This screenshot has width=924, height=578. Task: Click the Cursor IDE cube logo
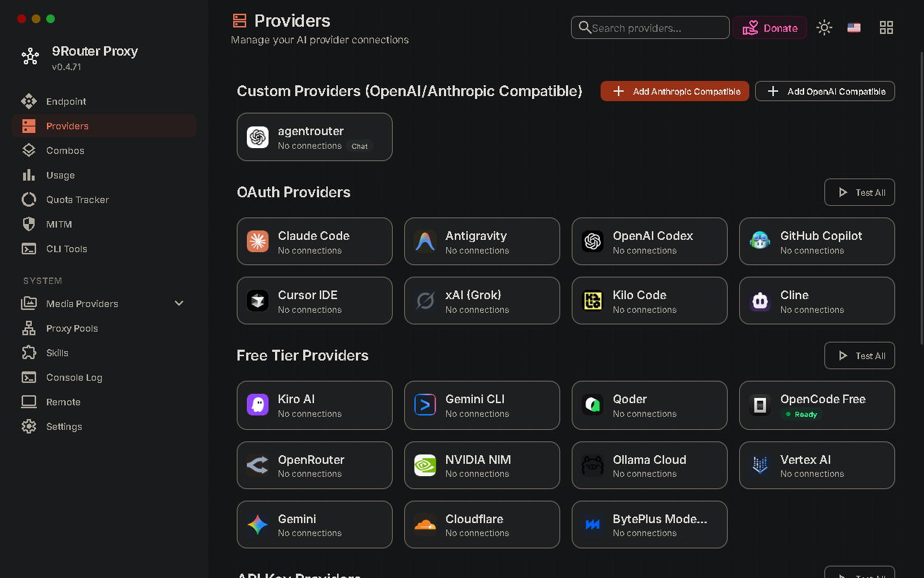coord(258,301)
